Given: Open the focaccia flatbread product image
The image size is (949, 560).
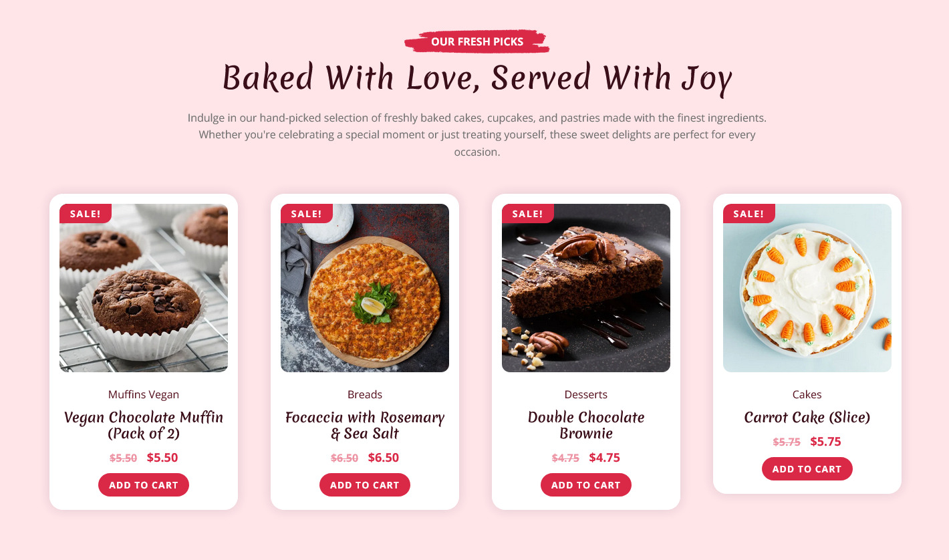Looking at the screenshot, I should [x=365, y=288].
